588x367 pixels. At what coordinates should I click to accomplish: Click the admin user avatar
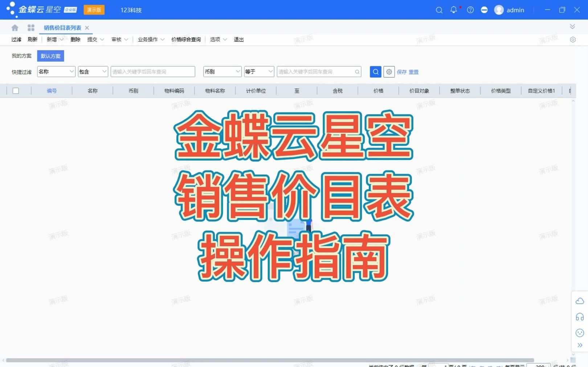pos(499,10)
